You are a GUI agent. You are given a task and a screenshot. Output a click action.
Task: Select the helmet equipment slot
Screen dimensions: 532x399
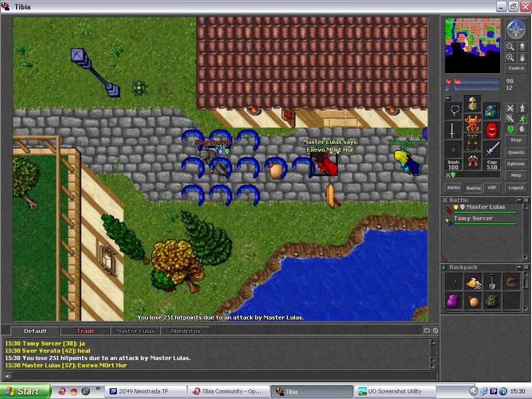(472, 103)
